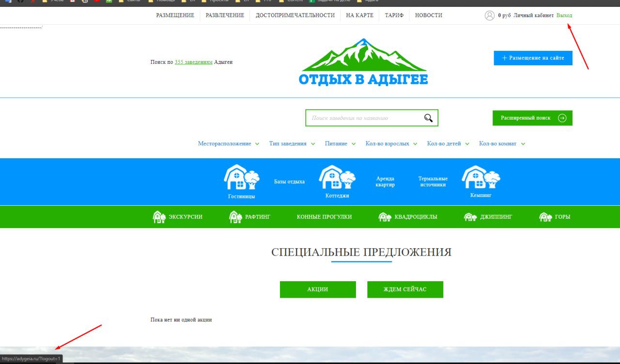Open the Личный кабинет link

tap(533, 15)
